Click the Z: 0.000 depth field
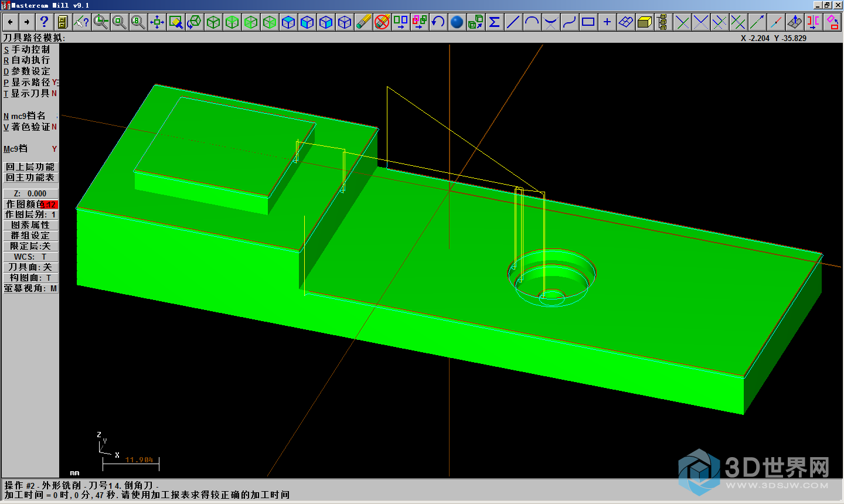This screenshot has width=844, height=504. [30, 193]
